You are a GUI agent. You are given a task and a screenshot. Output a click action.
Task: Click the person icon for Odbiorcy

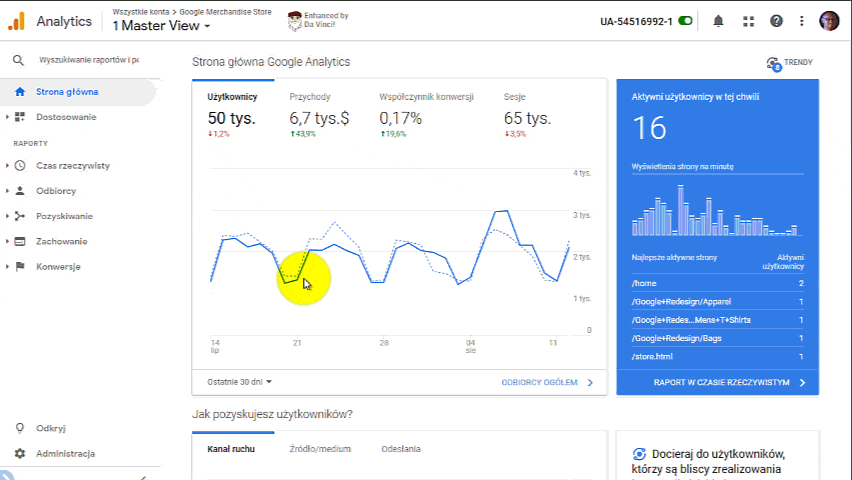coord(20,191)
